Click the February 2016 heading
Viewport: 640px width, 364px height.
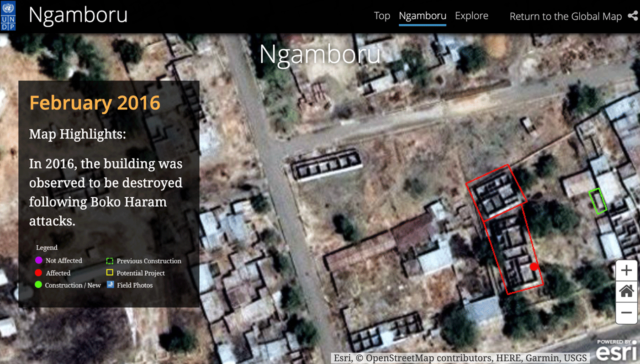(95, 103)
